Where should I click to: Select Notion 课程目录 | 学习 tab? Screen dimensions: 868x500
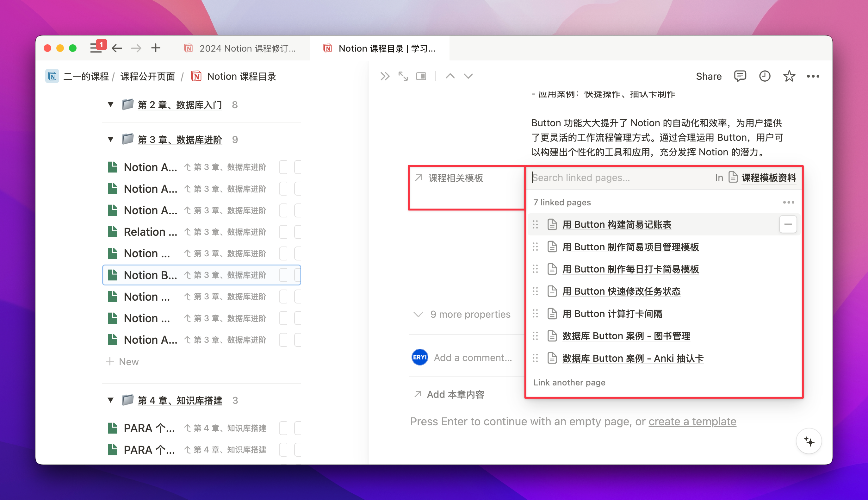click(380, 48)
